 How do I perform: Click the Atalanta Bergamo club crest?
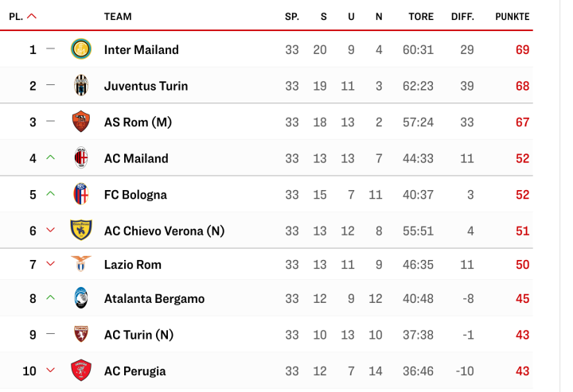tap(81, 299)
